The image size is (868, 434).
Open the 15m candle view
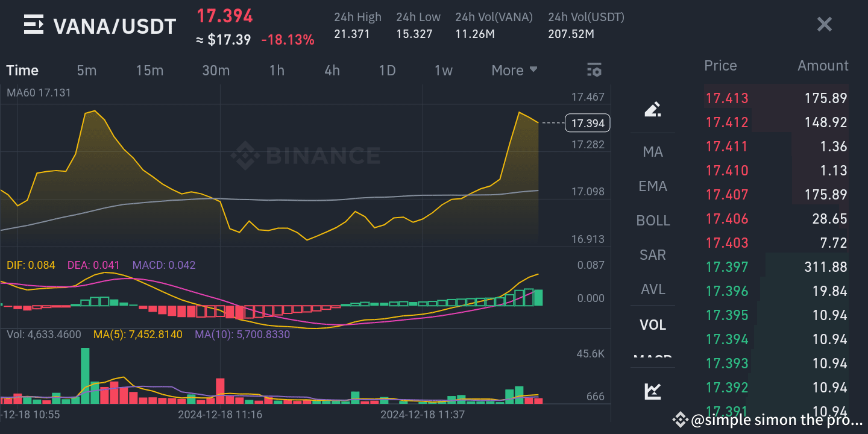[149, 70]
